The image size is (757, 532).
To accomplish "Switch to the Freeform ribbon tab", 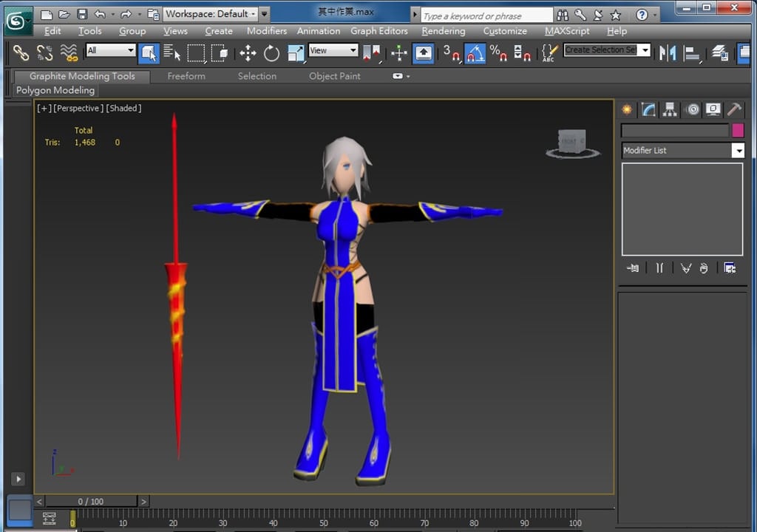I will click(x=186, y=76).
